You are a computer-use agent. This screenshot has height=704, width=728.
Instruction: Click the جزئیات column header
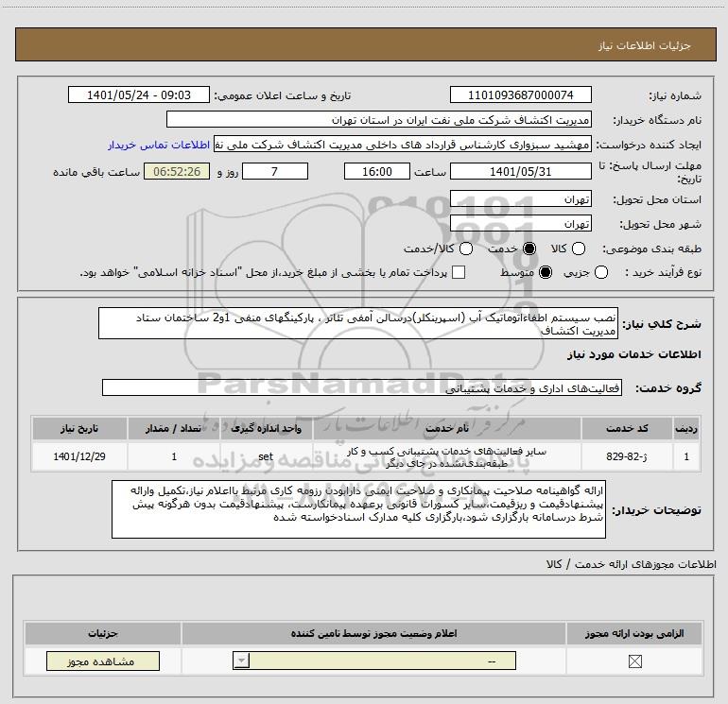click(103, 633)
